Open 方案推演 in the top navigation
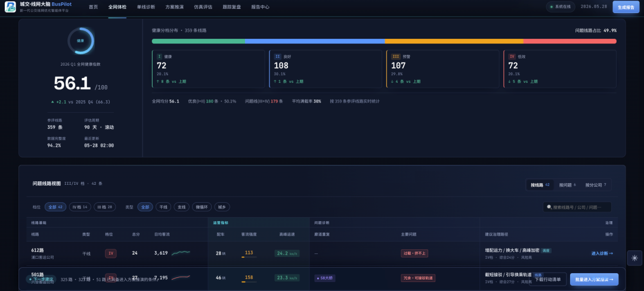644x291 pixels. [175, 7]
